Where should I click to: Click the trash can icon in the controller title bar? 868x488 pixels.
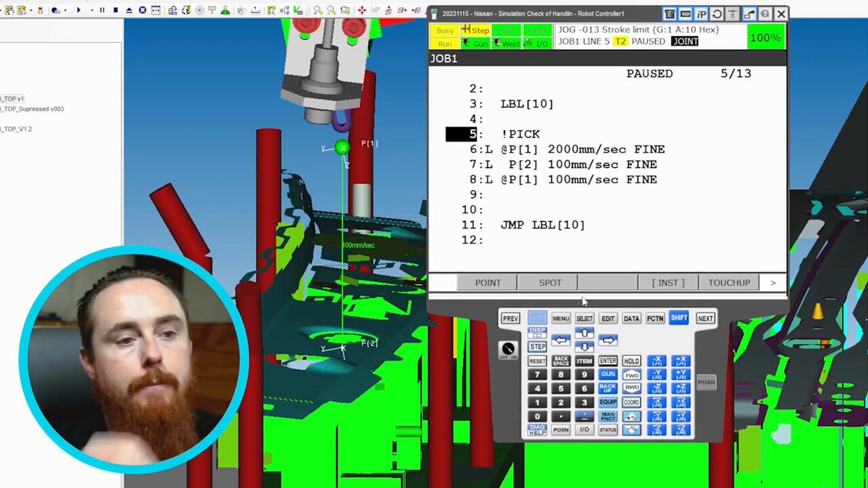point(670,14)
